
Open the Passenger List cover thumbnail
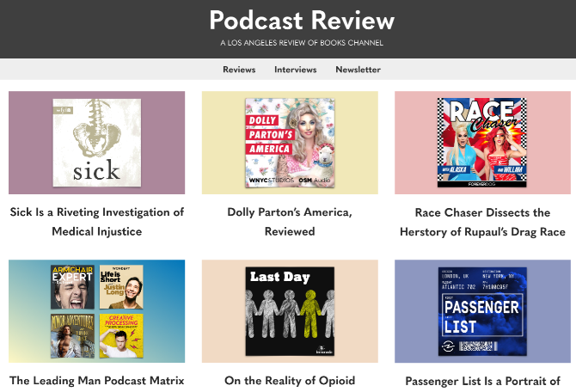click(x=482, y=311)
